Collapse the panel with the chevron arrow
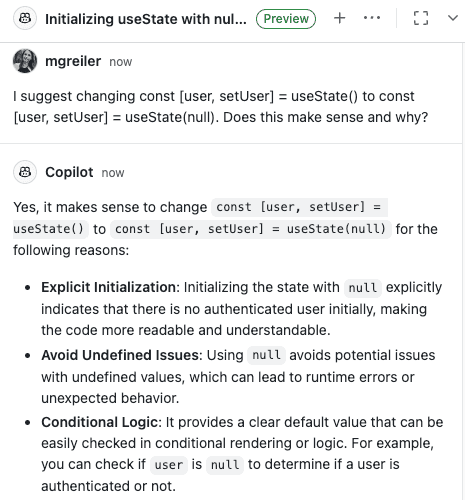 pos(453,18)
